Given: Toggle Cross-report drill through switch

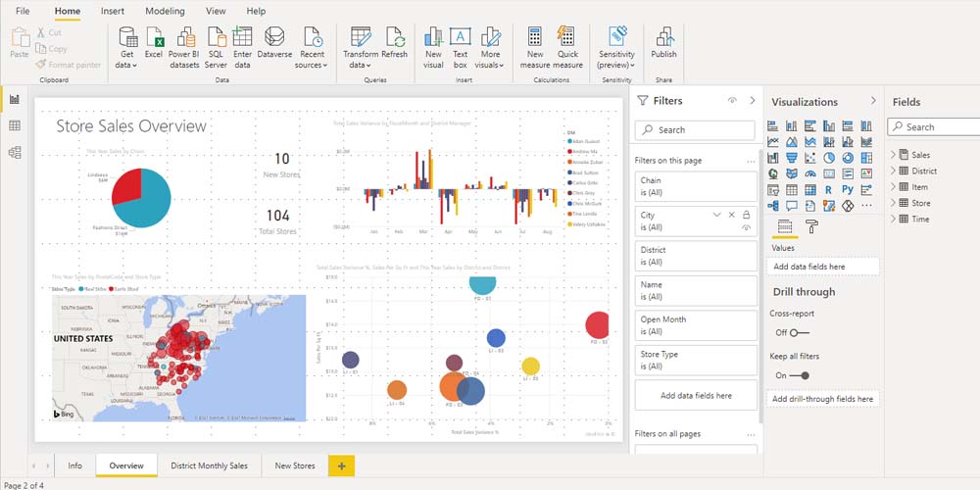Looking at the screenshot, I should pos(799,332).
